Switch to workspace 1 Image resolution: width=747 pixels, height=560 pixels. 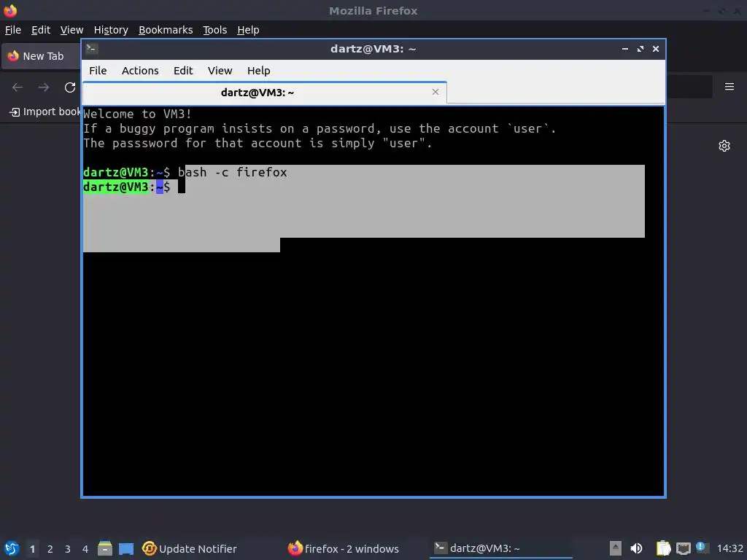tap(32, 549)
